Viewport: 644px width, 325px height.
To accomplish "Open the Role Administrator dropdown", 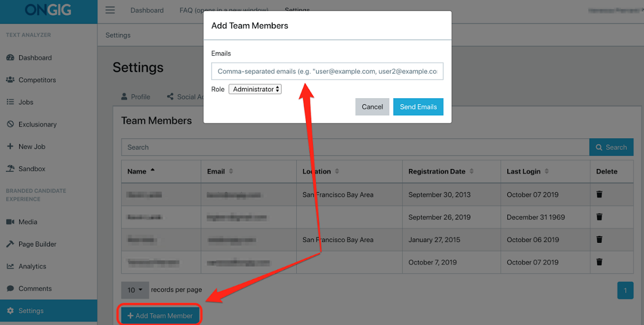I will pyautogui.click(x=255, y=89).
